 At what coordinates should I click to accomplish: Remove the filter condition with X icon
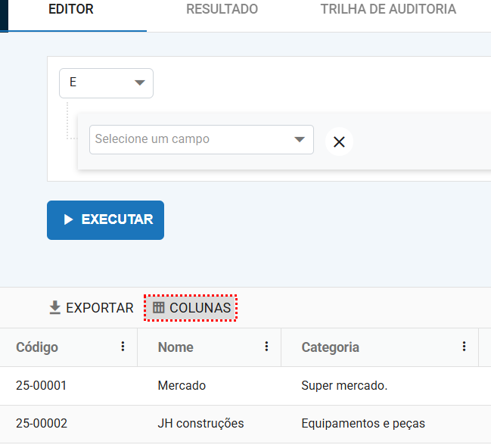click(x=339, y=142)
